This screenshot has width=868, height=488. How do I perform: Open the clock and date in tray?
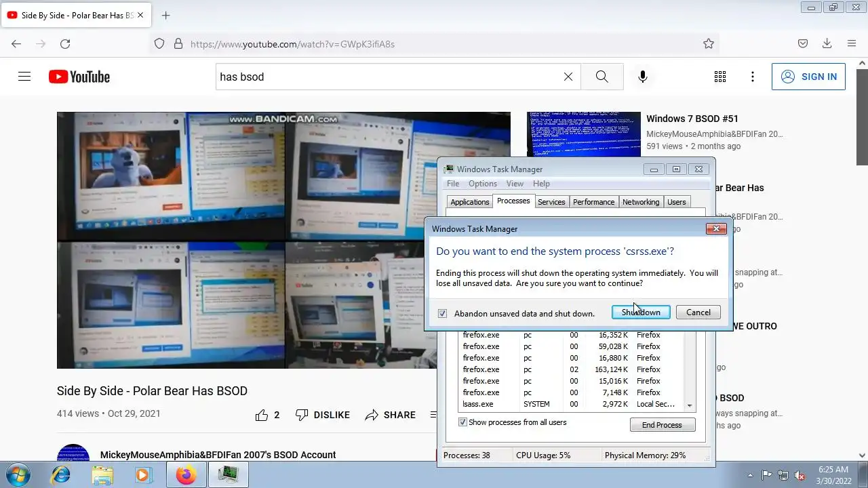(x=833, y=474)
